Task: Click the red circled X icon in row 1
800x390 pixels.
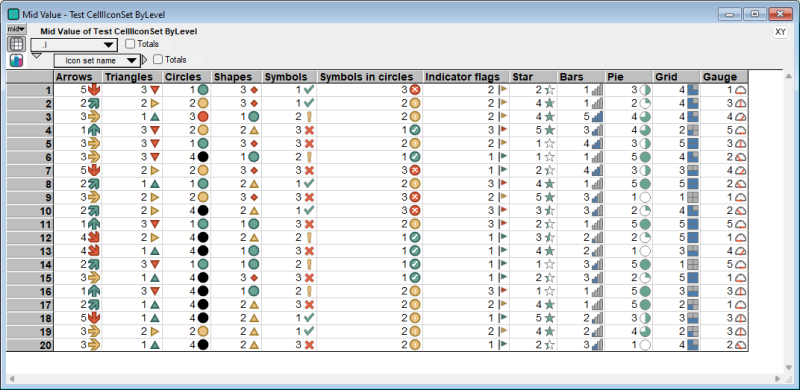Action: coord(415,90)
